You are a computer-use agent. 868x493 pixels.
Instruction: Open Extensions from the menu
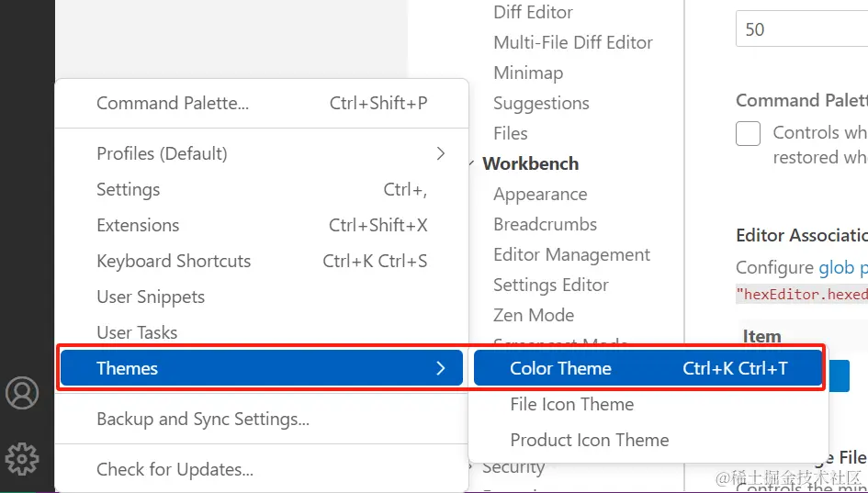(138, 225)
